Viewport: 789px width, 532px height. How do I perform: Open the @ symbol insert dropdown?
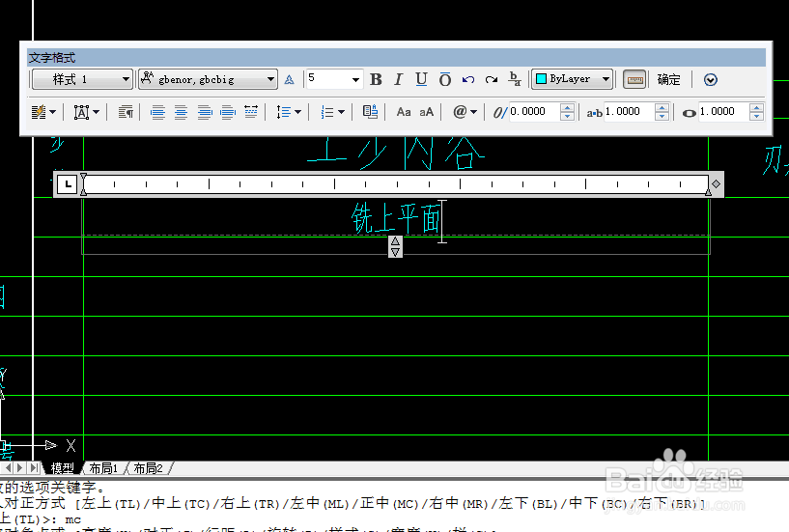click(465, 111)
